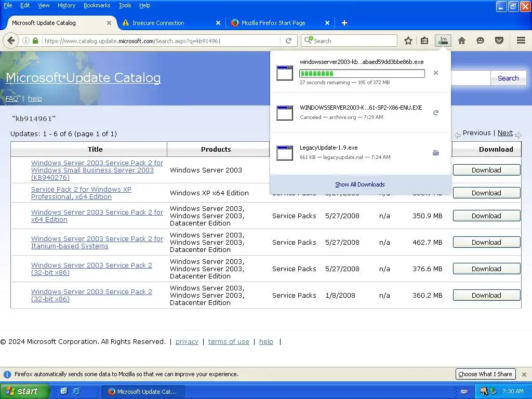This screenshot has width=532, height=399.
Task: Click the Microsoft Update Catalog title link
Action: (x=83, y=78)
